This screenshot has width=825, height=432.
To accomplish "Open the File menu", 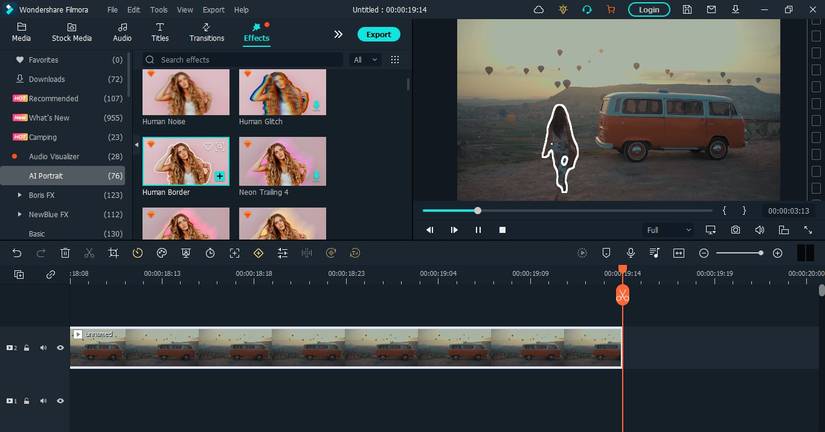I will [112, 9].
